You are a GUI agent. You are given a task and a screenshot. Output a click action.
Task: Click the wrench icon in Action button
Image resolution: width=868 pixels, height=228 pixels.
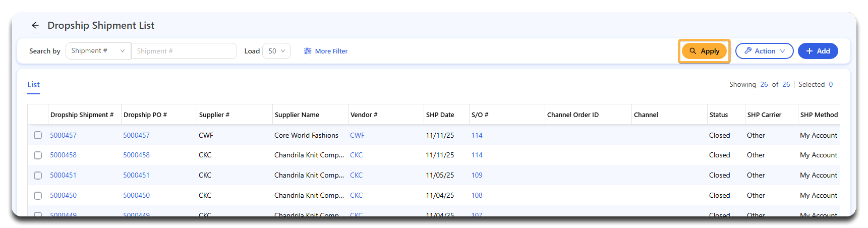tap(748, 51)
